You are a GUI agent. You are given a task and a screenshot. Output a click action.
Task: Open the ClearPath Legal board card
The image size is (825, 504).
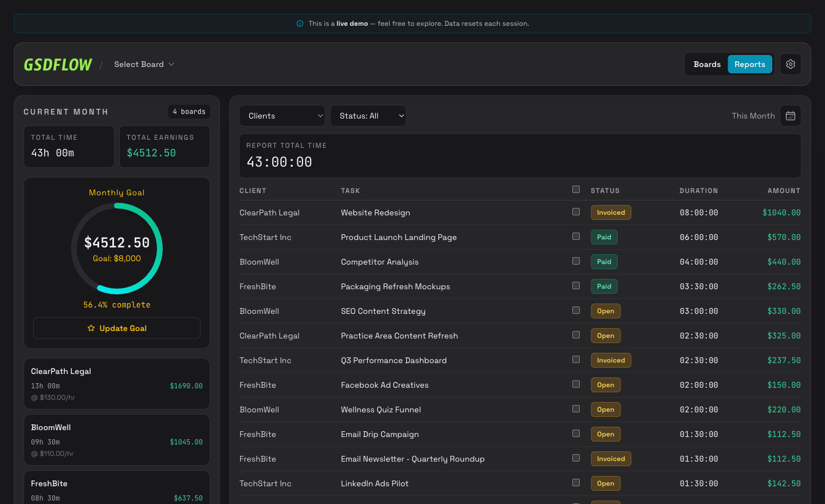click(x=117, y=384)
